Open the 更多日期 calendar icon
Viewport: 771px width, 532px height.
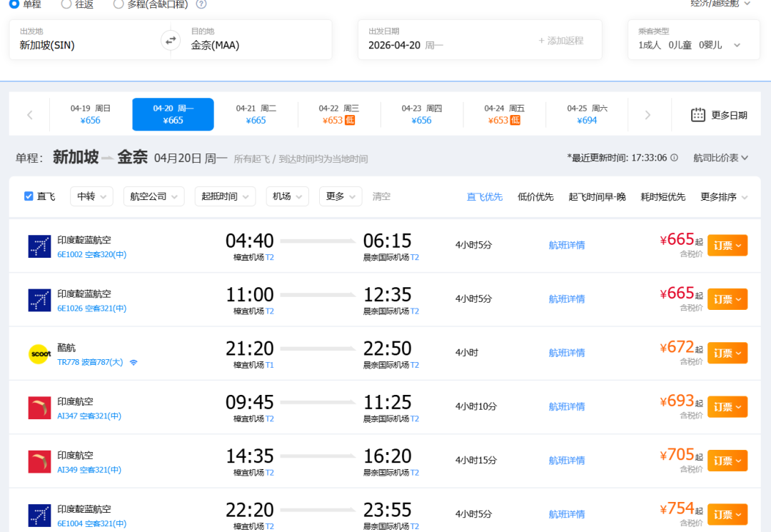pyautogui.click(x=698, y=115)
